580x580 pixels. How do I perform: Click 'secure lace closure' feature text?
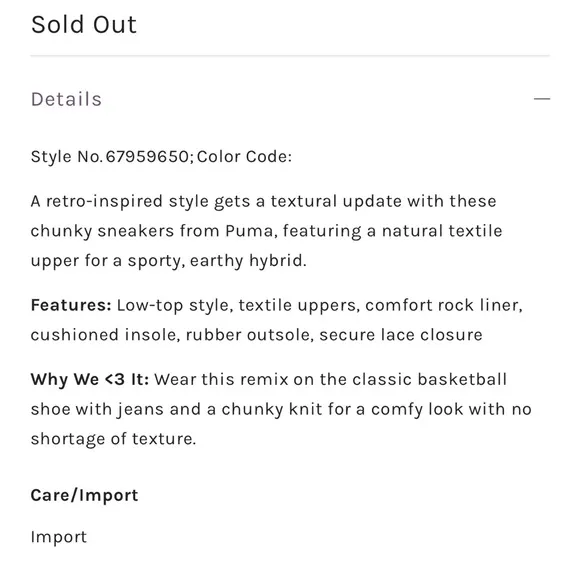[401, 335]
